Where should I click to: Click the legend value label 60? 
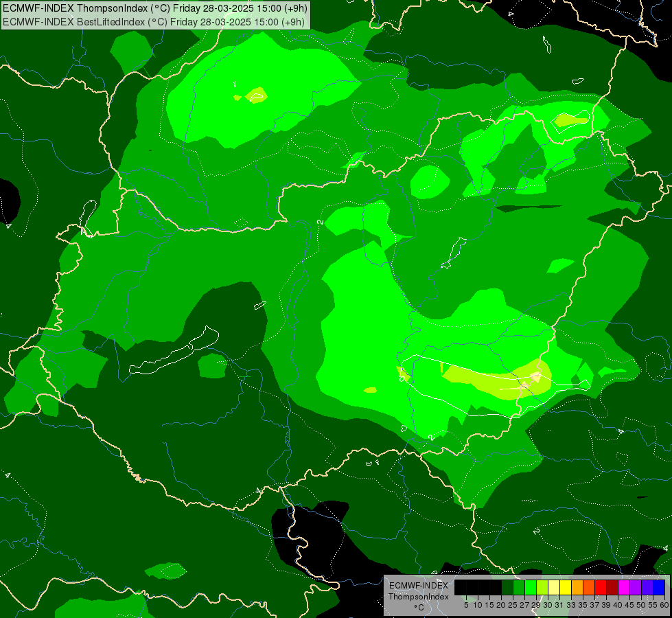tap(664, 605)
